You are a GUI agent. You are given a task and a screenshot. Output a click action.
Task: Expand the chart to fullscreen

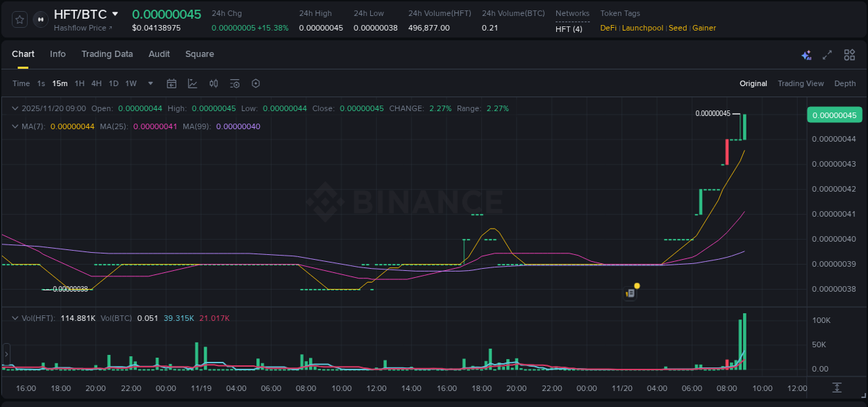[826, 54]
